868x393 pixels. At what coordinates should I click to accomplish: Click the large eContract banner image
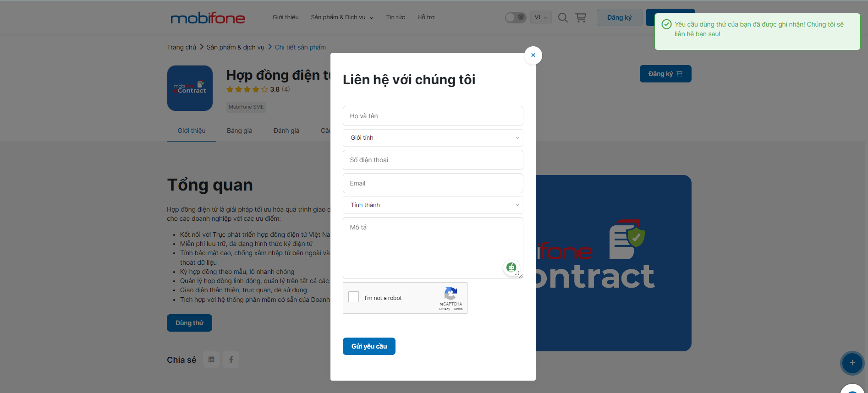point(614,263)
